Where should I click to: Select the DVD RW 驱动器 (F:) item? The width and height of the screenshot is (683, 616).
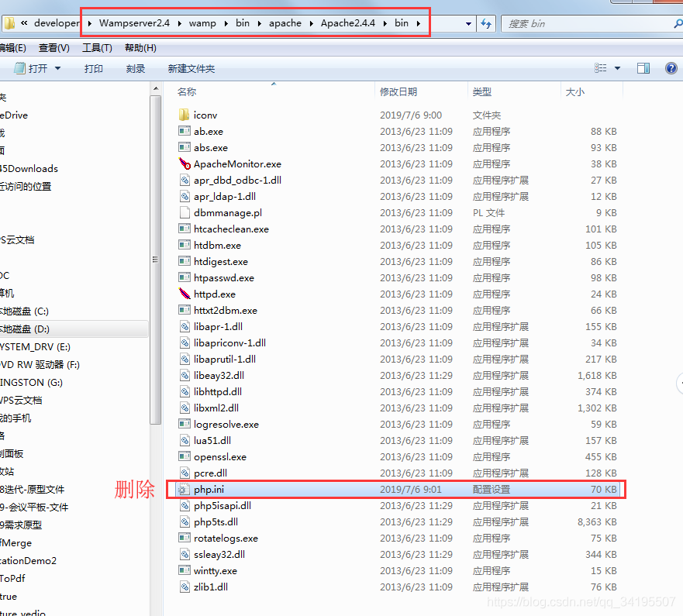(x=40, y=365)
